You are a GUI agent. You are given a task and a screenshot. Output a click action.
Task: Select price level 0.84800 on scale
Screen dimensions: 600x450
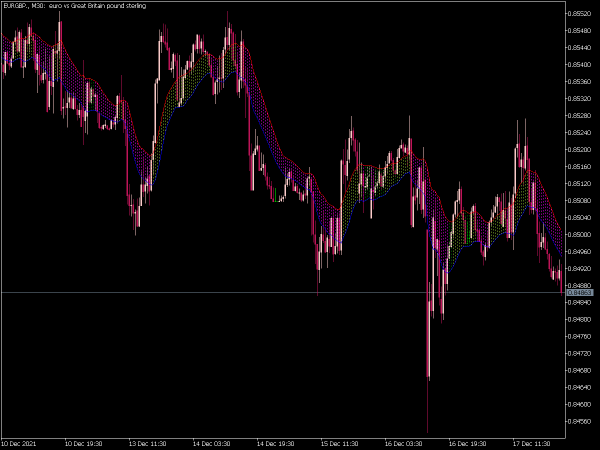[579, 319]
